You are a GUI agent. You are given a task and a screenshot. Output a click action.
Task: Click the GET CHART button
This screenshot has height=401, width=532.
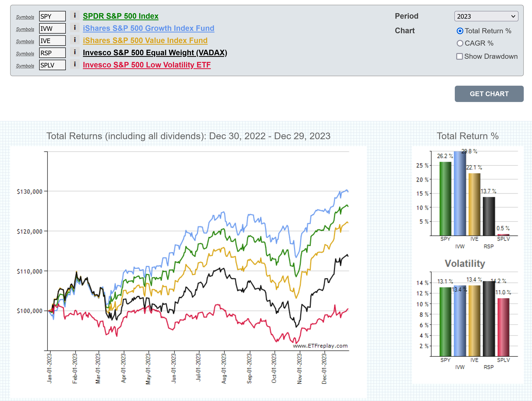pos(489,94)
